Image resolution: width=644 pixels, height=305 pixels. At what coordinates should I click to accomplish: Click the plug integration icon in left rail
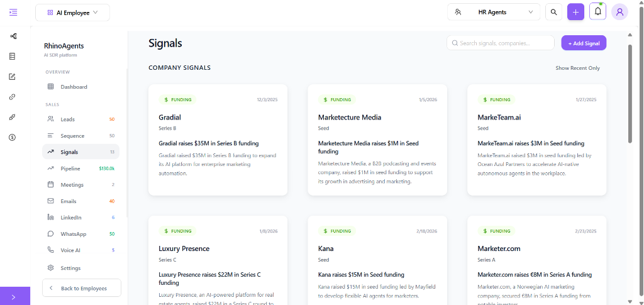13,118
